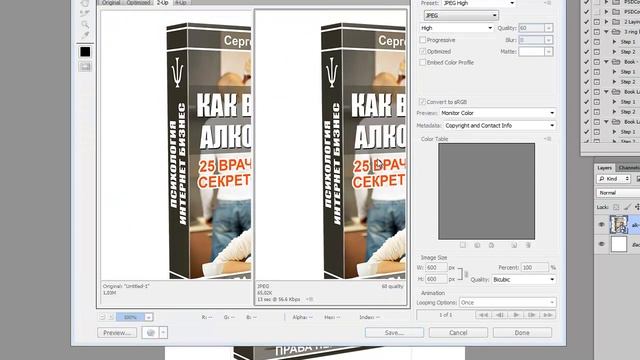Click lock position icon in Layers panel
The width and height of the screenshot is (640, 360).
click(637, 207)
